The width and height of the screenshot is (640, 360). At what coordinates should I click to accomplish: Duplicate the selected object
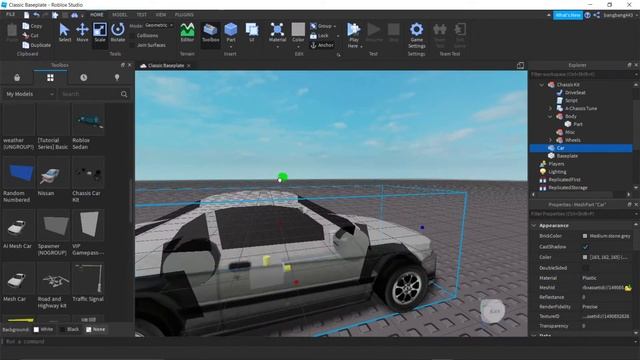37,45
